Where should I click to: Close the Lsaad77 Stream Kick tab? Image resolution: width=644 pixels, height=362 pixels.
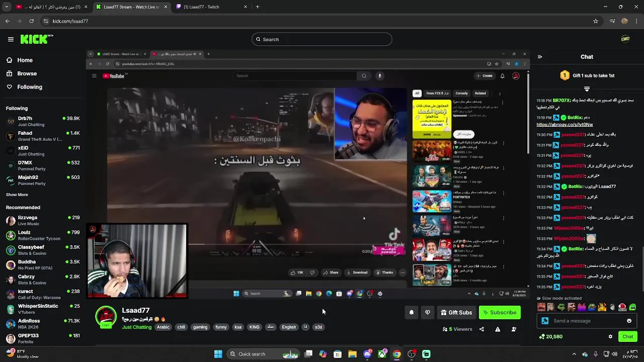pyautogui.click(x=166, y=7)
